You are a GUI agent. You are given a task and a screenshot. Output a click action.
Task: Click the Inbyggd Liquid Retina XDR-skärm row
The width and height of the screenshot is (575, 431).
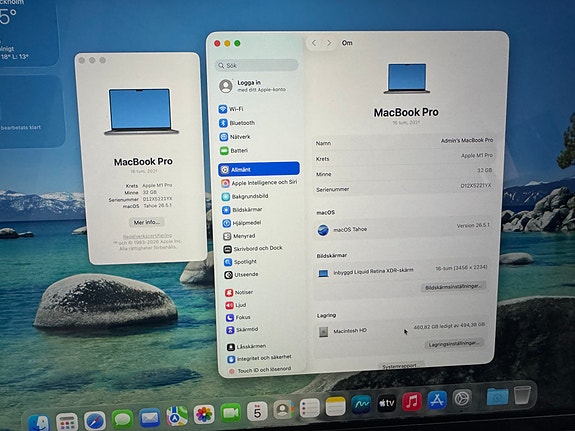pyautogui.click(x=402, y=271)
